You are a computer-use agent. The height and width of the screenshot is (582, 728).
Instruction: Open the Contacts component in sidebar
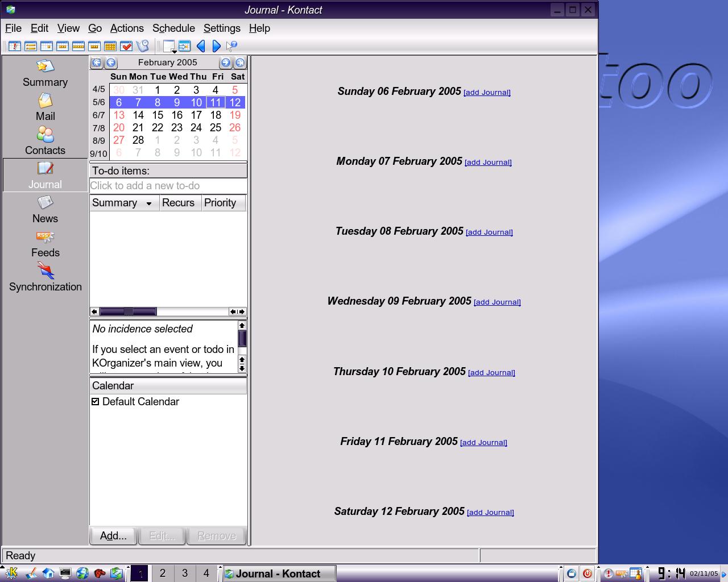pos(45,142)
